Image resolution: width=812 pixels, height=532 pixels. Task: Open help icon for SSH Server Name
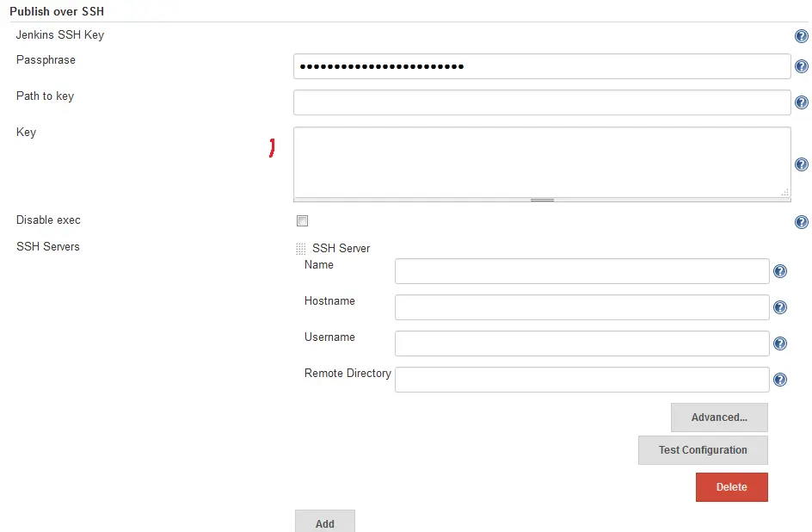pos(780,271)
